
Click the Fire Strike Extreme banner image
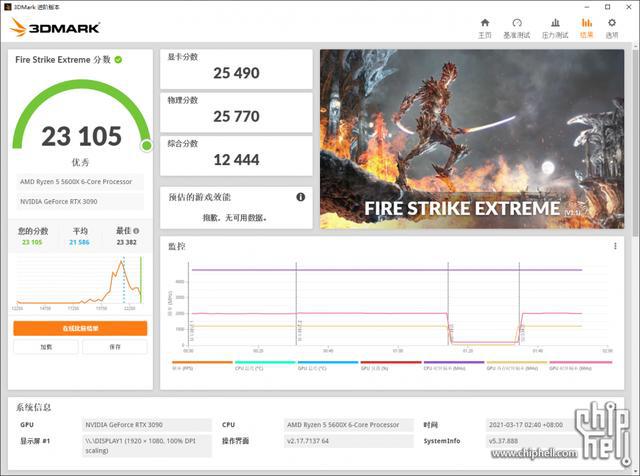472,139
